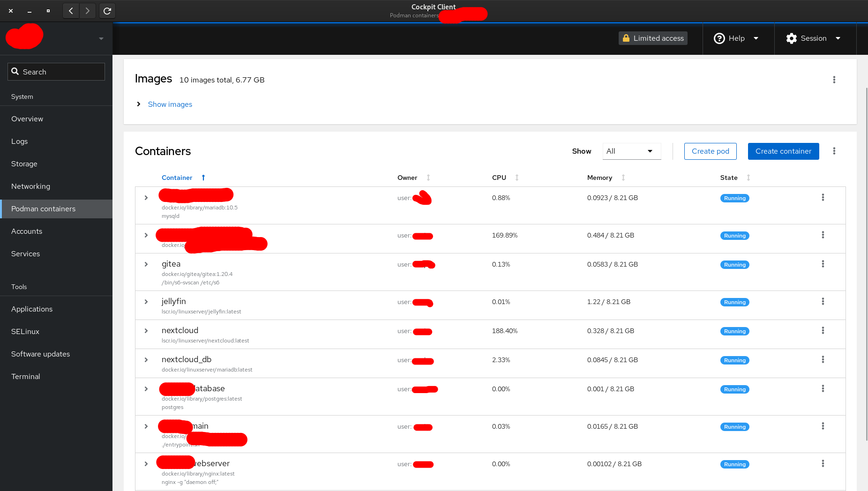Open actions menu for jellyfin container
Image resolution: width=868 pixels, height=491 pixels.
click(823, 301)
